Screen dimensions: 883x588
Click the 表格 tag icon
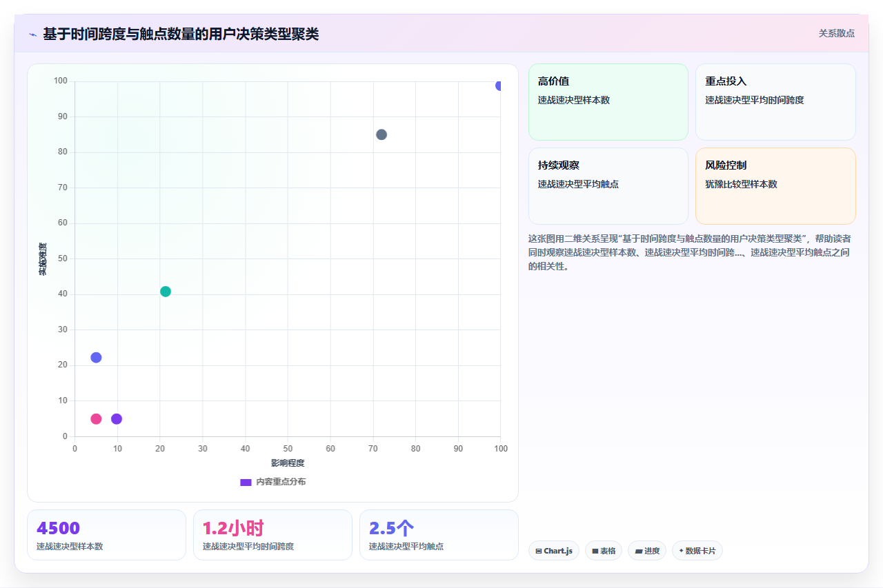point(595,551)
